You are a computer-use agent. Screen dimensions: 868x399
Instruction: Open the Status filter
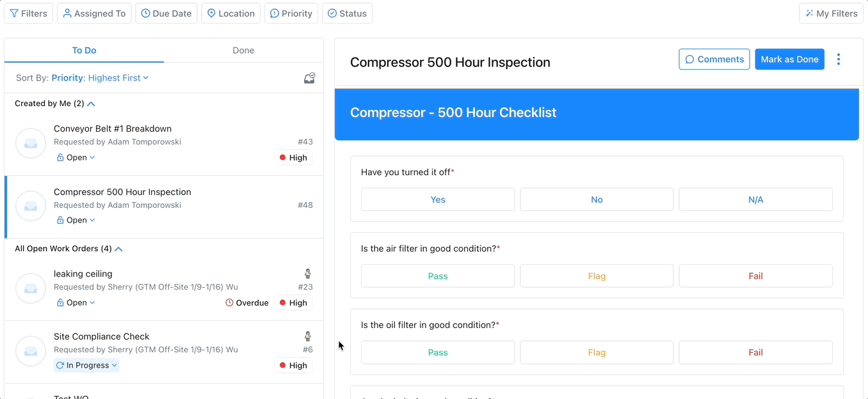click(x=347, y=13)
